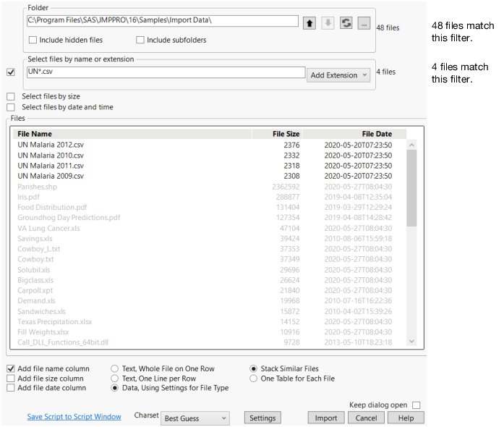Click Texas Precipitation.xlsx entry
Image resolution: width=504 pixels, height=427 pixels.
[55, 321]
